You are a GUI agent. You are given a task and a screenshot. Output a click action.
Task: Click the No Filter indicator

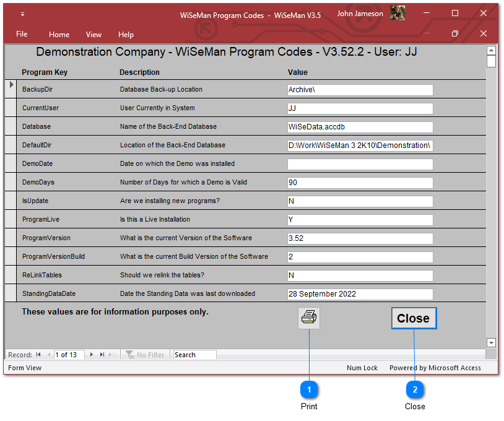pyautogui.click(x=145, y=355)
